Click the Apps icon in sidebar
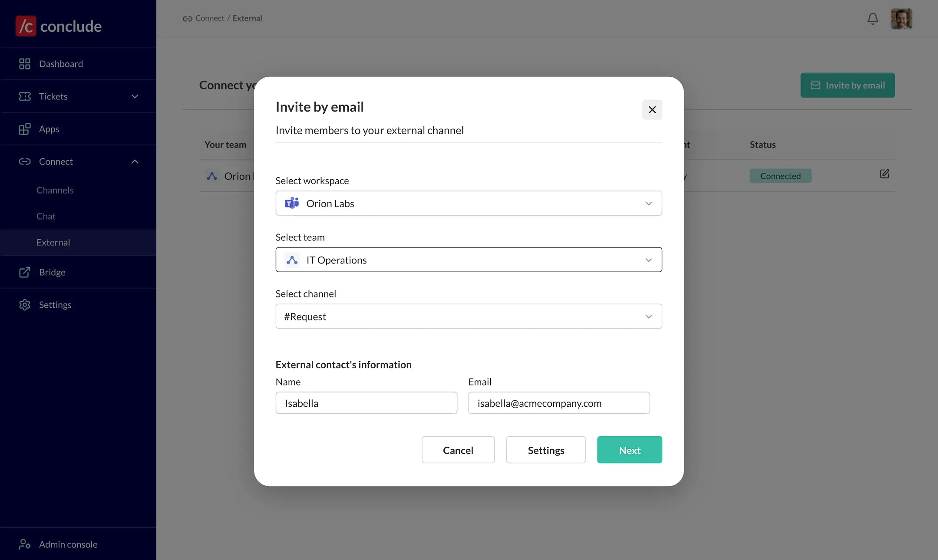 (x=25, y=129)
